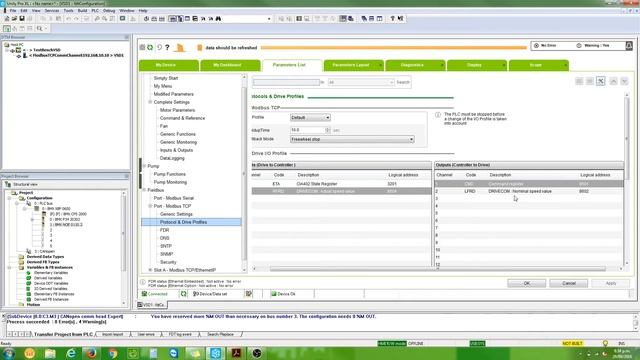
Task: Click the parameter search text field
Action: point(286,82)
